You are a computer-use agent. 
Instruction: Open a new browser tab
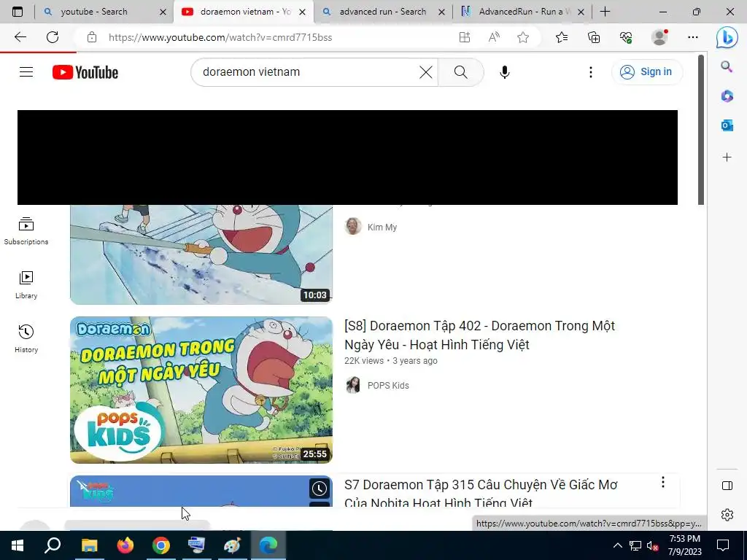[605, 12]
